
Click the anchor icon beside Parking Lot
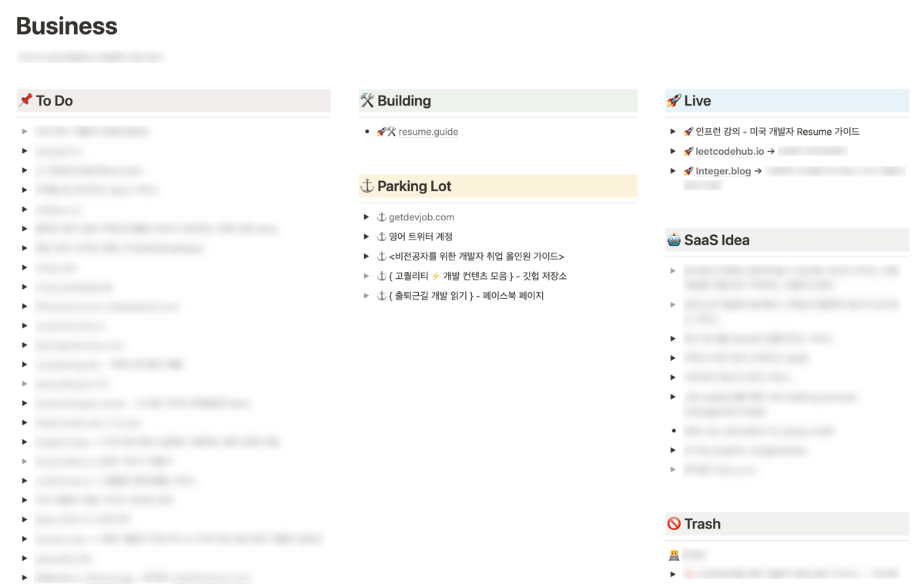367,186
